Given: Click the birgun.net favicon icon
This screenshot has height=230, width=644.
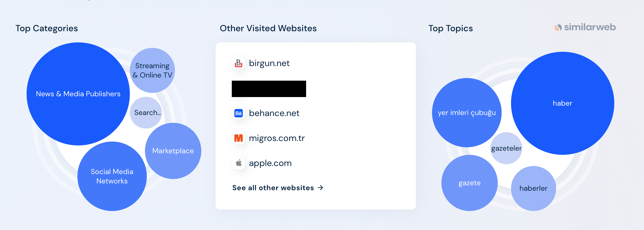Looking at the screenshot, I should click(x=239, y=63).
